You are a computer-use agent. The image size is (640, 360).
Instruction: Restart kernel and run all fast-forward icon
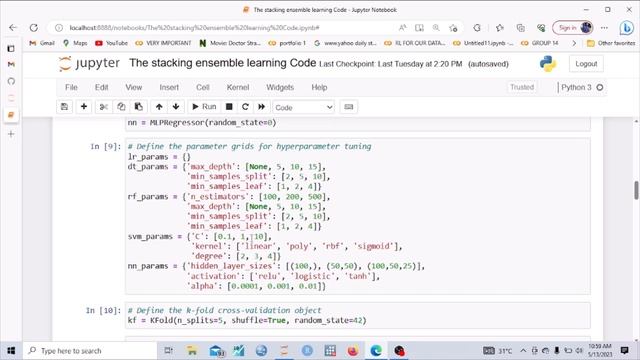tap(261, 107)
